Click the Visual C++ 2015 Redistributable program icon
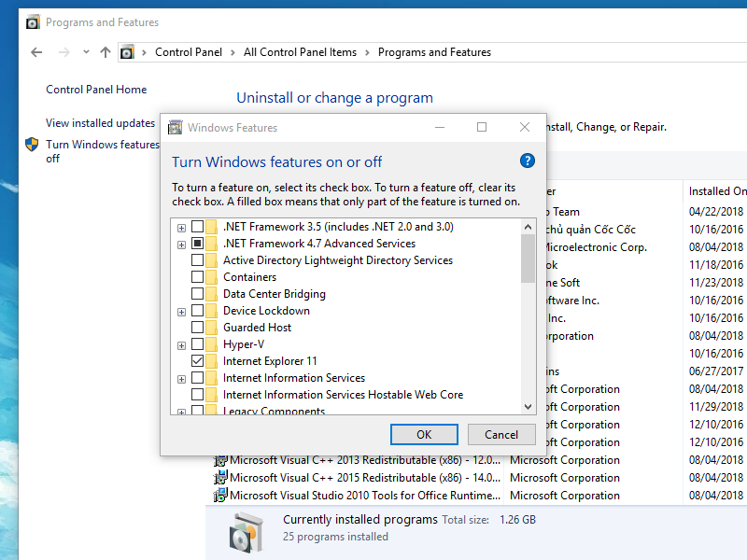 [x=220, y=478]
